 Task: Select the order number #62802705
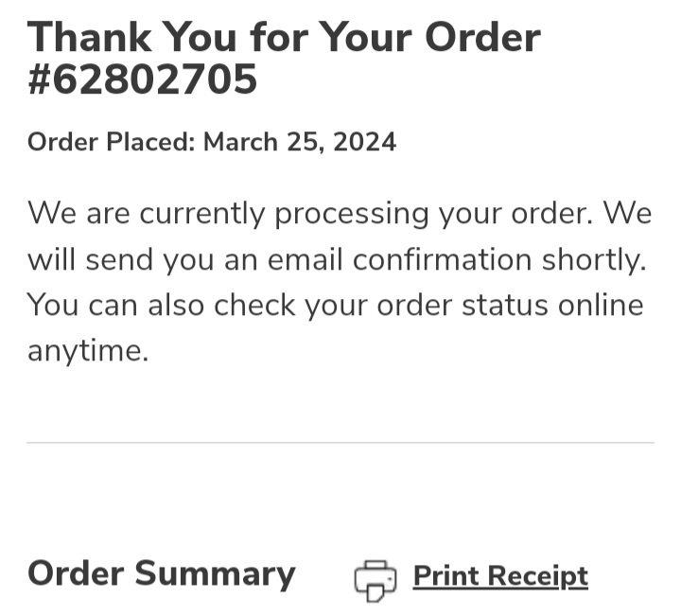pos(143,80)
